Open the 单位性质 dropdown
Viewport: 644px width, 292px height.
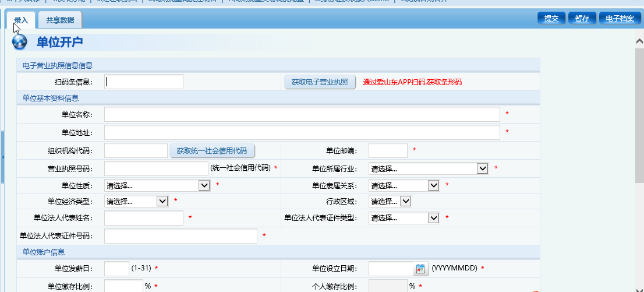point(157,185)
